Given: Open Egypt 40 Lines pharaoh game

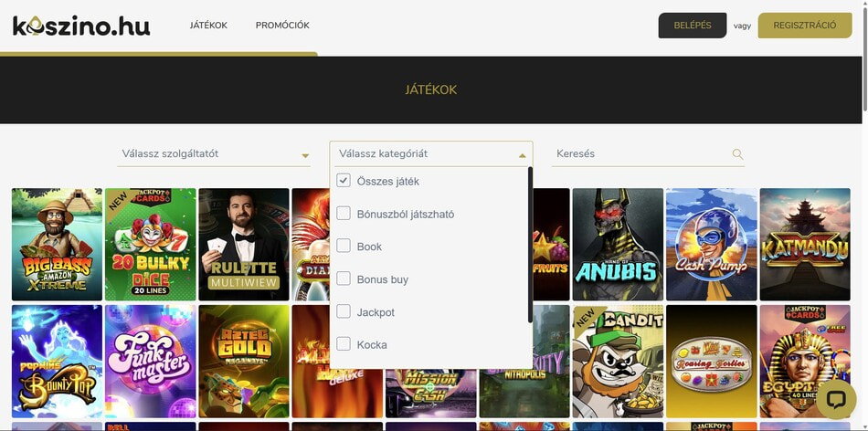Looking at the screenshot, I should pyautogui.click(x=805, y=361).
